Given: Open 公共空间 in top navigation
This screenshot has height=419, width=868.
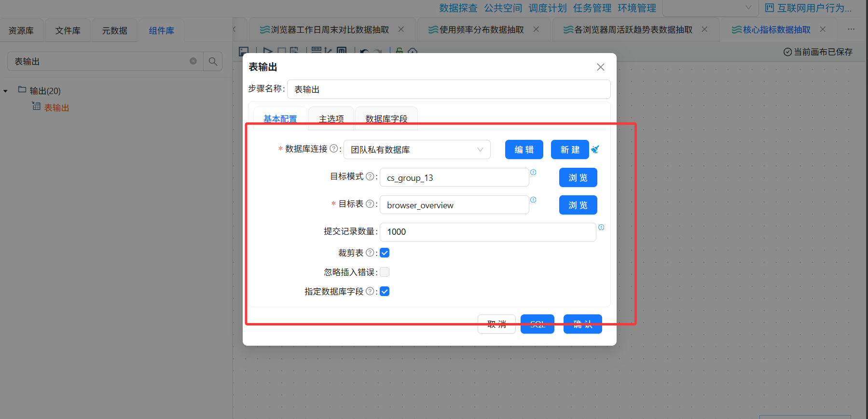Looking at the screenshot, I should point(503,8).
